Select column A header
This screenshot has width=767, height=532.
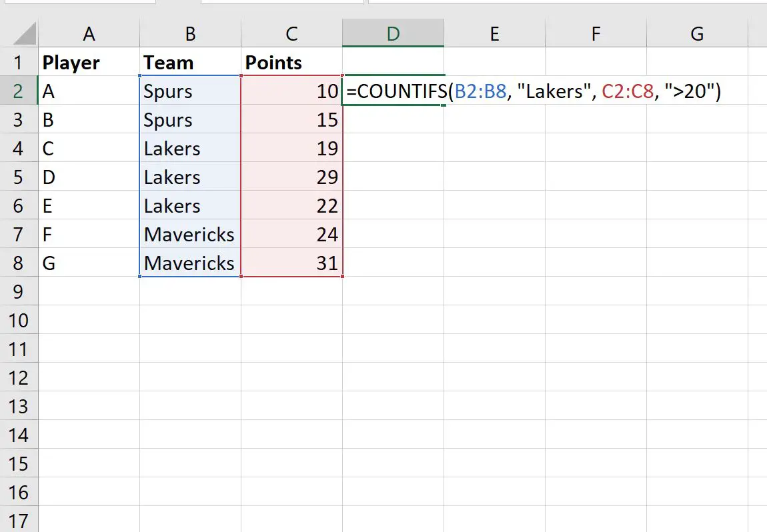point(89,34)
